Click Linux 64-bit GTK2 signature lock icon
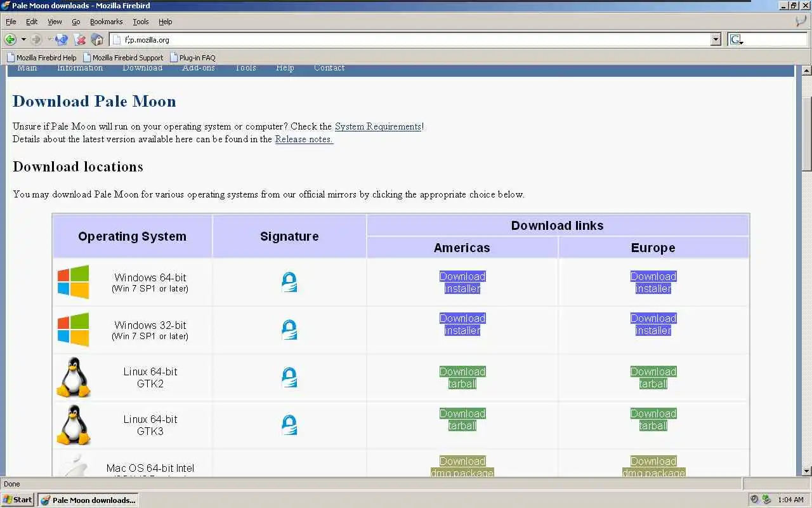 289,377
